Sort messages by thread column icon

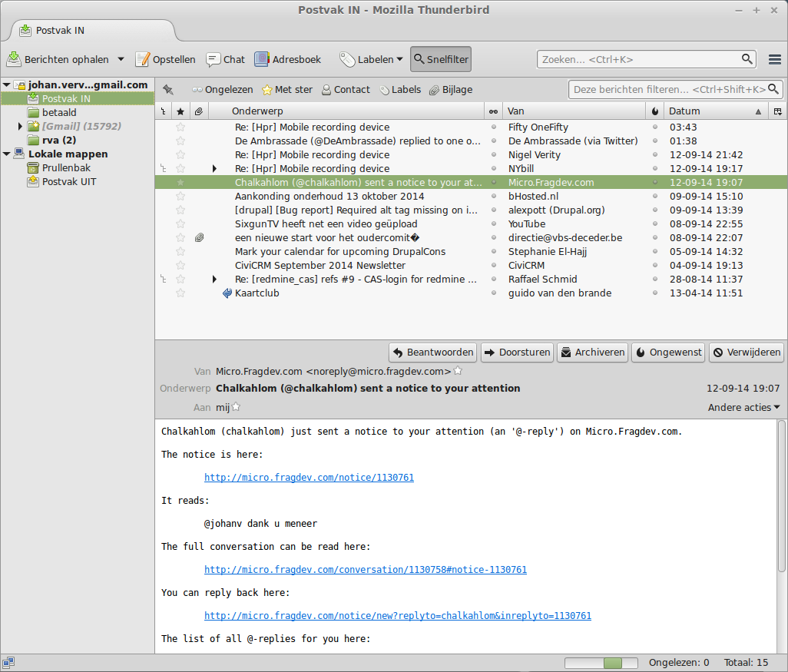click(164, 111)
